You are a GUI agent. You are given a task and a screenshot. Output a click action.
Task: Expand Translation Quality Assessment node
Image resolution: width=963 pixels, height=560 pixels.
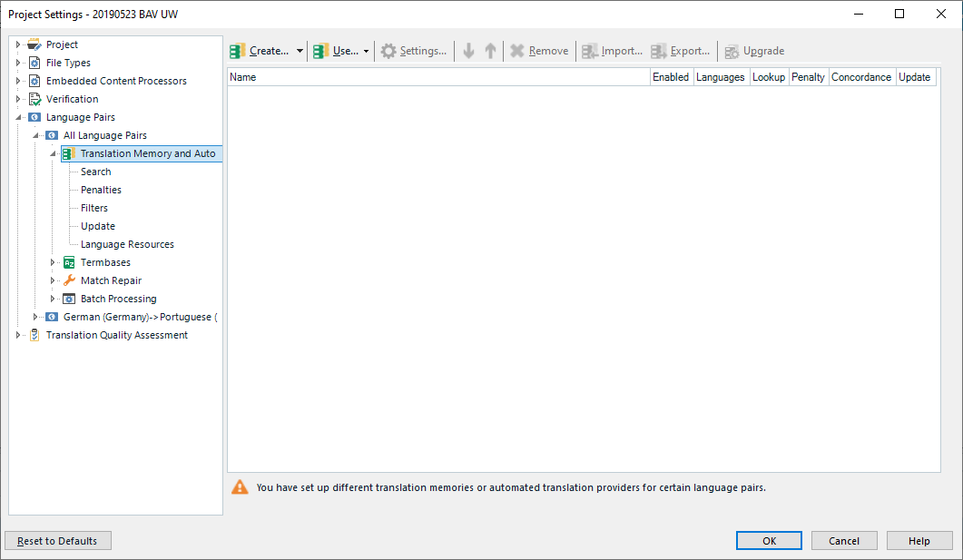click(x=18, y=335)
